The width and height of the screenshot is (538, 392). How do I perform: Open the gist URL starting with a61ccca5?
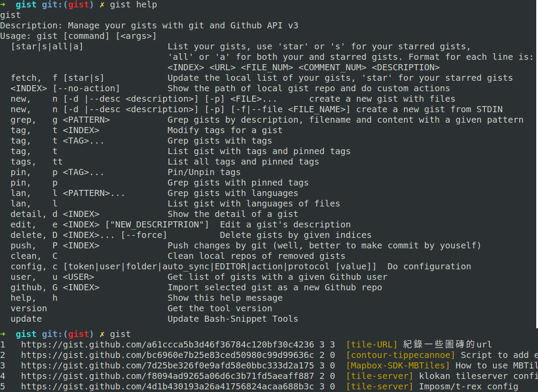coord(167,344)
